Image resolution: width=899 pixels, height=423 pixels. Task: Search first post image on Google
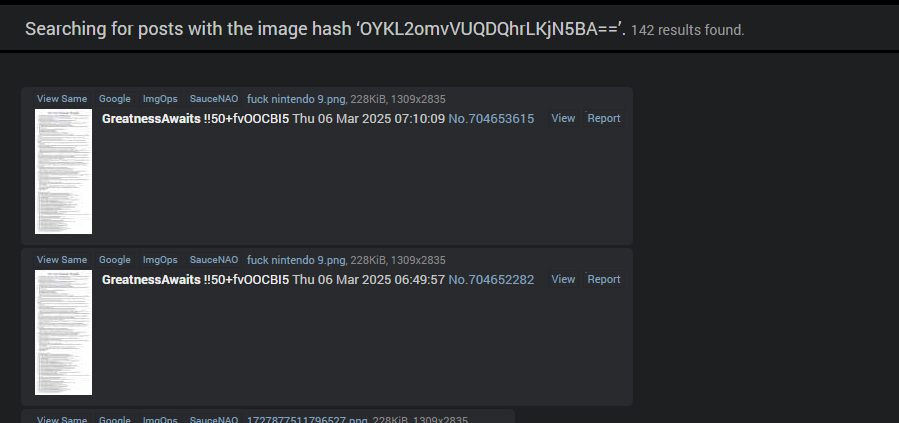pyautogui.click(x=115, y=99)
